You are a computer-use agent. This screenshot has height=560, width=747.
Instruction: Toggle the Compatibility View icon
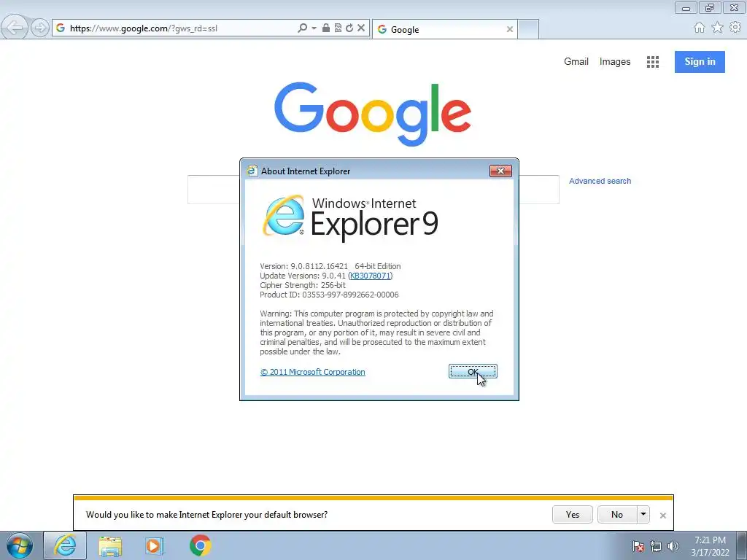point(338,28)
